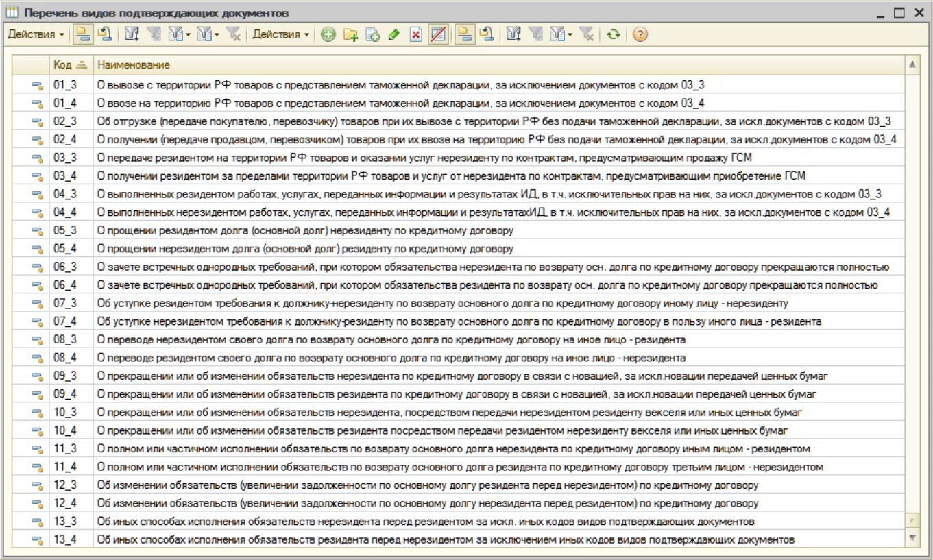Toggle the red crossed-out sheet icon
The width and height of the screenshot is (933, 560).
tap(438, 34)
